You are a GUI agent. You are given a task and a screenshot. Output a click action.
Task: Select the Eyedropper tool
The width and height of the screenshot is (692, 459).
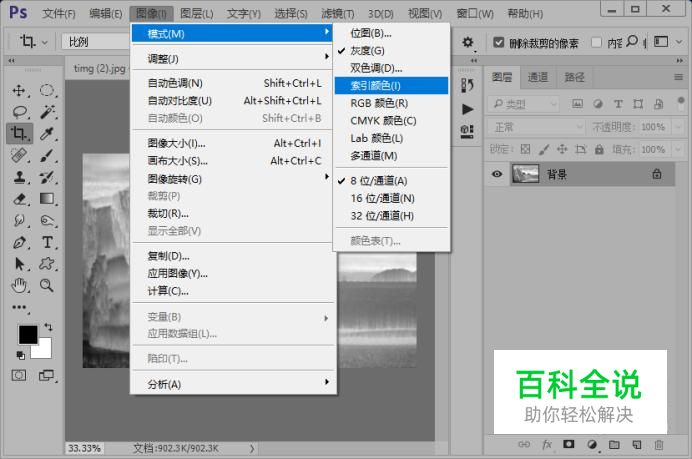pos(46,133)
